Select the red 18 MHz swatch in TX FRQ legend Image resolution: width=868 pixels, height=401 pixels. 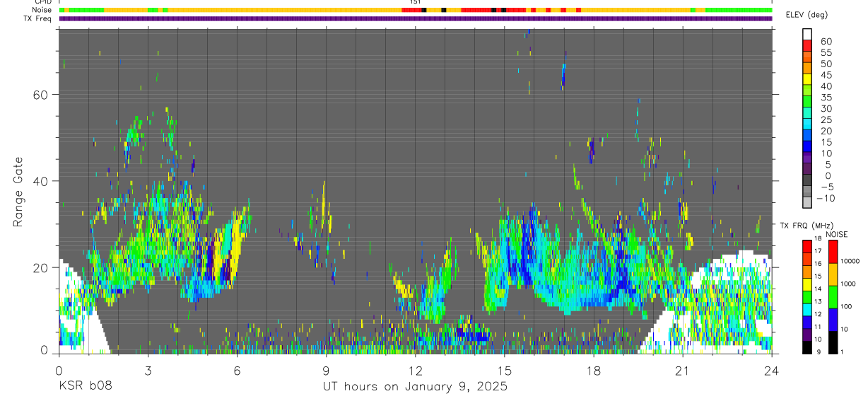coord(807,245)
